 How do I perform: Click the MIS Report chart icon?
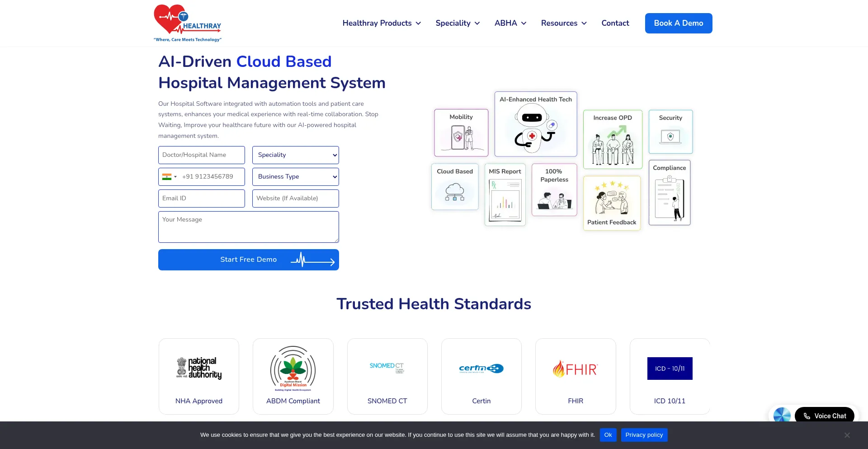[x=505, y=200]
